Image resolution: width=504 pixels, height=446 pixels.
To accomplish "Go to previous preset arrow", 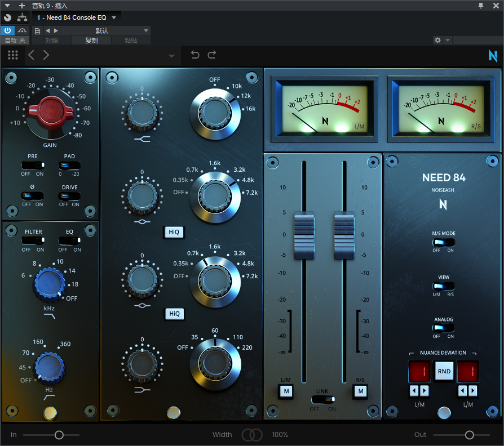I will coord(31,55).
